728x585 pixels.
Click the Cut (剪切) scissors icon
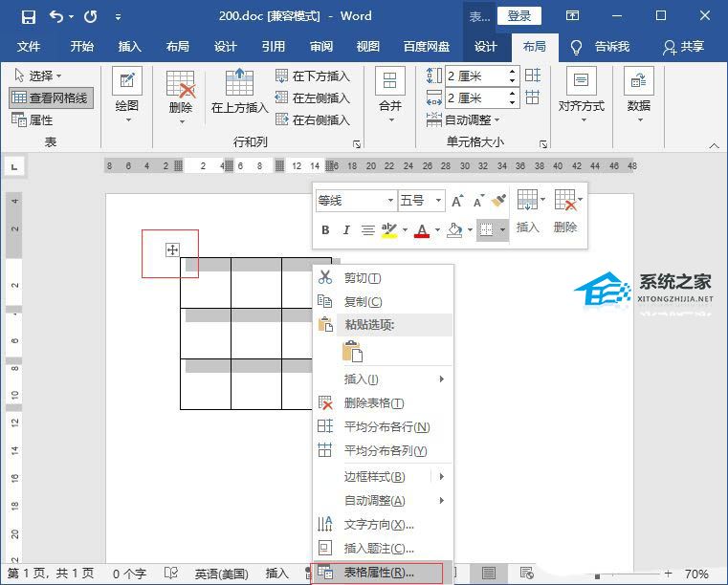[325, 277]
